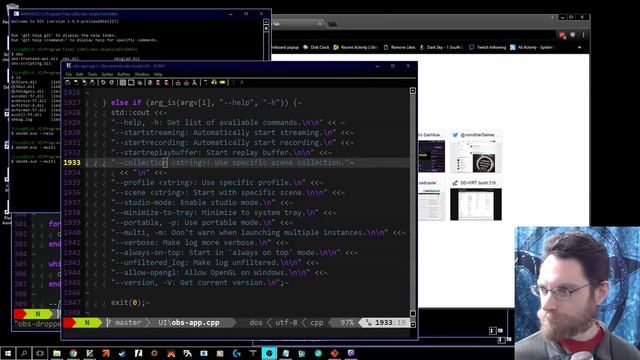Screen dimensions: 640x360
Task: Open the Buffers menu in gVim
Action: tap(124, 74)
